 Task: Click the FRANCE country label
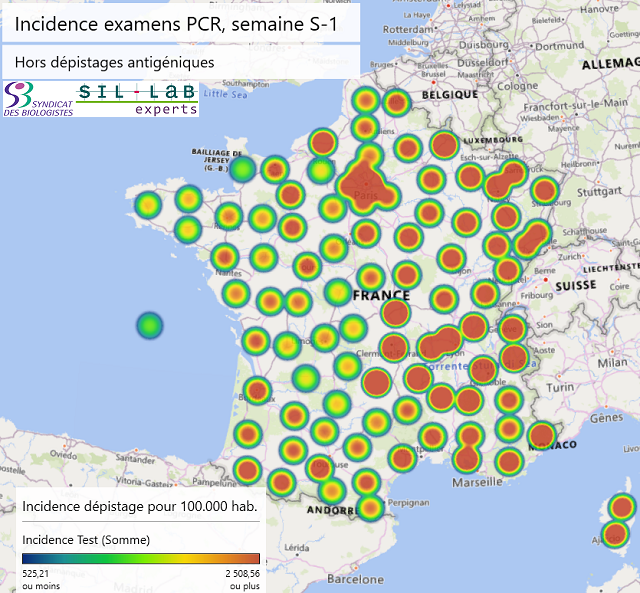pyautogui.click(x=380, y=296)
